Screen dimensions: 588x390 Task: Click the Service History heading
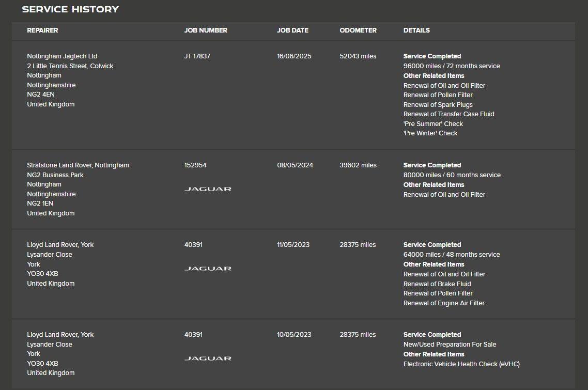[70, 9]
